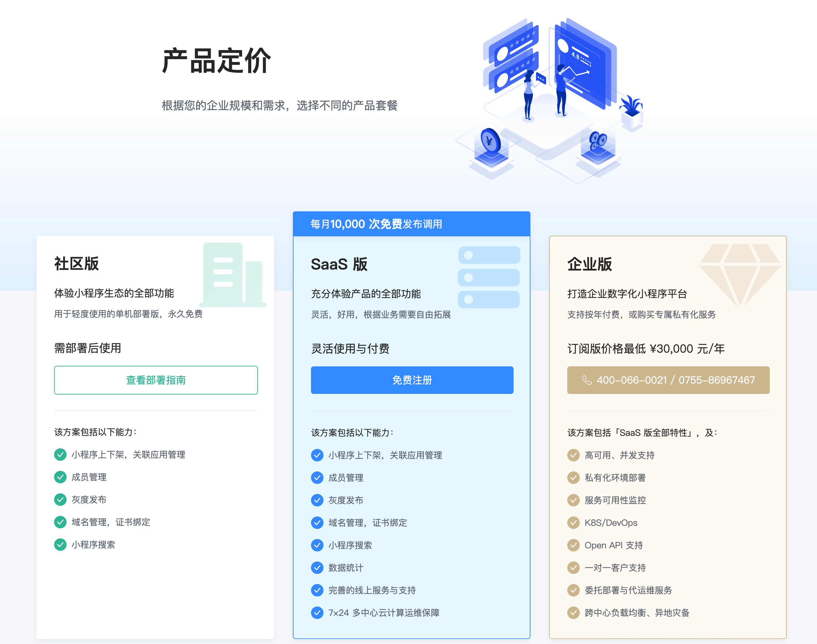Click the green check beside 小程序上下架 in 社区版
The height and width of the screenshot is (644, 817).
pos(60,455)
